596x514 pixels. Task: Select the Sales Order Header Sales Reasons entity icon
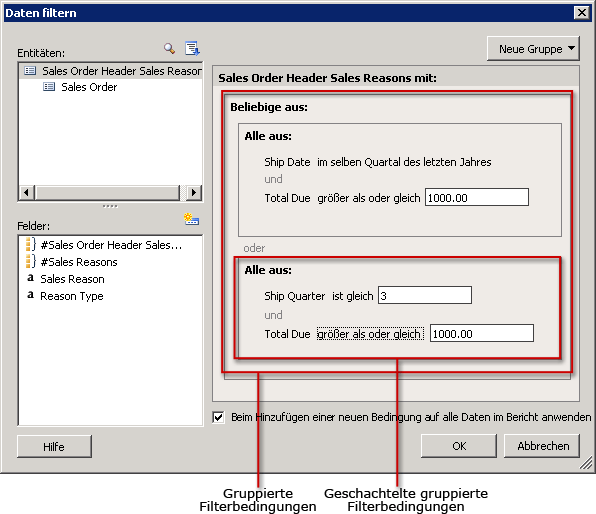[30, 71]
